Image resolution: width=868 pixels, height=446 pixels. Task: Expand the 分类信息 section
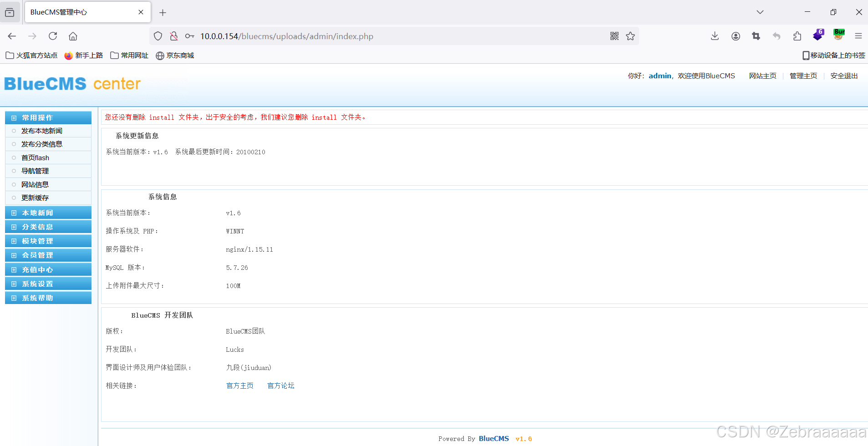pos(48,227)
